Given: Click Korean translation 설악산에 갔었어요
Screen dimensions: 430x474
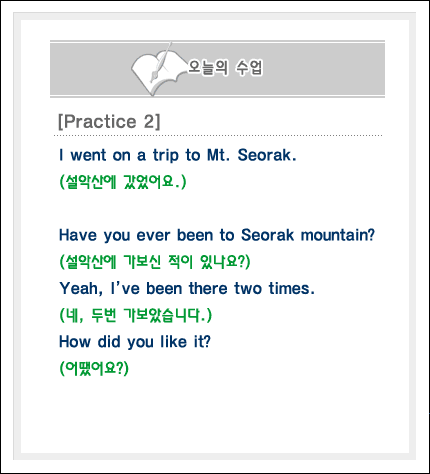Looking at the screenshot, I should (x=123, y=182).
